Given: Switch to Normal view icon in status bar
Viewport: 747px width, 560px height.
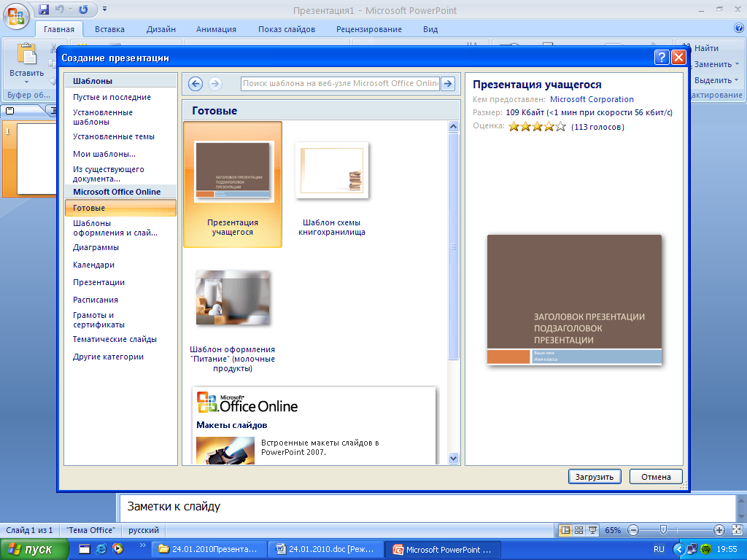Looking at the screenshot, I should pos(565,530).
